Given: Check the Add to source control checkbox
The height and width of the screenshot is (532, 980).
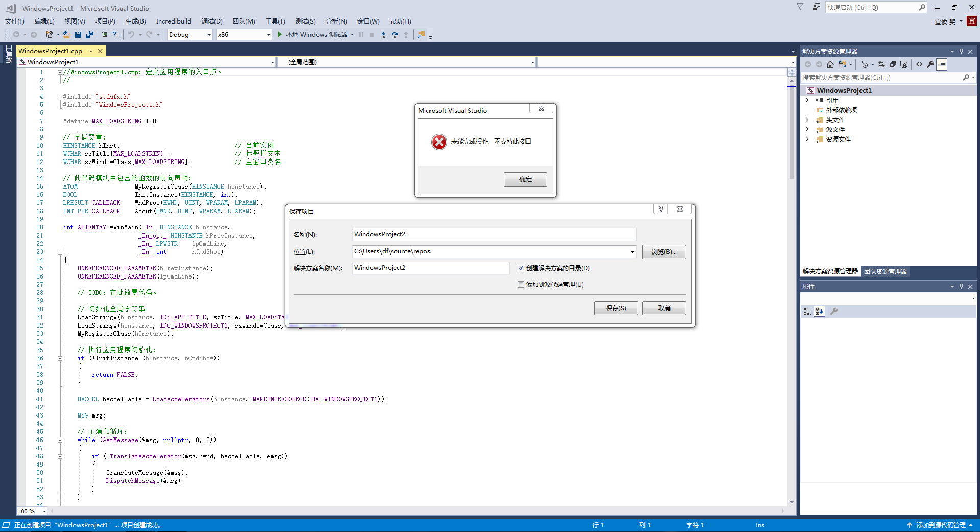Looking at the screenshot, I should click(x=521, y=285).
